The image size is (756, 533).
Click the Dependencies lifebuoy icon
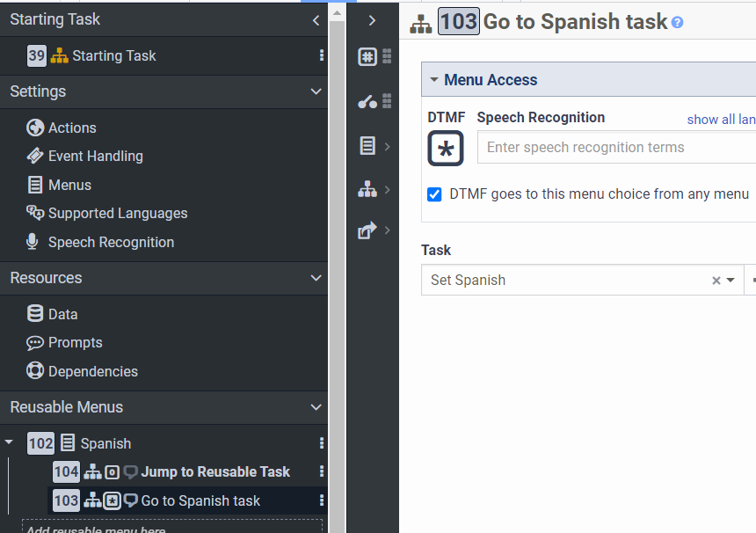pos(35,371)
